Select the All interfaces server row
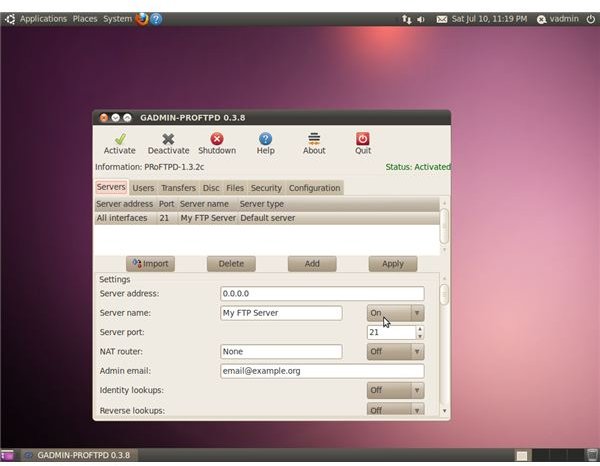The width and height of the screenshot is (600, 466). 267,218
